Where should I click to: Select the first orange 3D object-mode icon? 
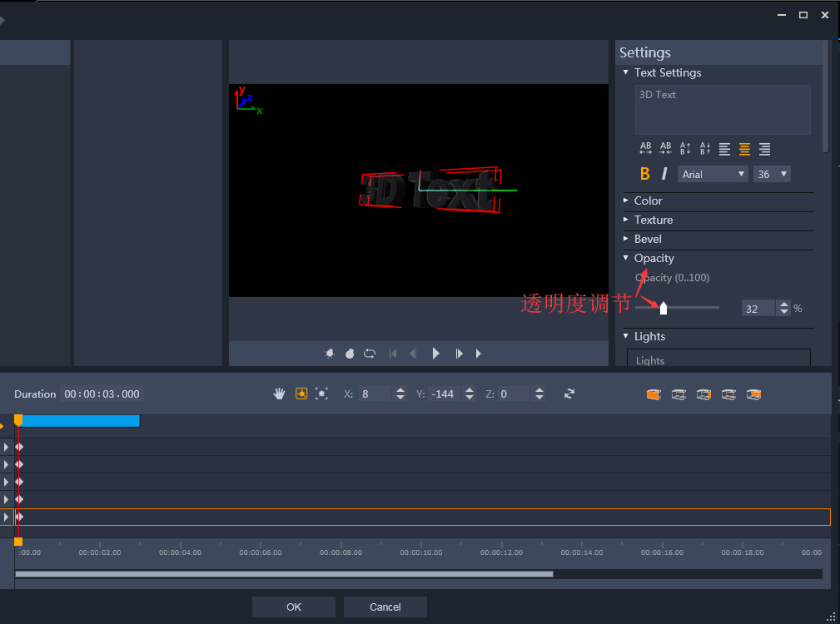click(654, 394)
